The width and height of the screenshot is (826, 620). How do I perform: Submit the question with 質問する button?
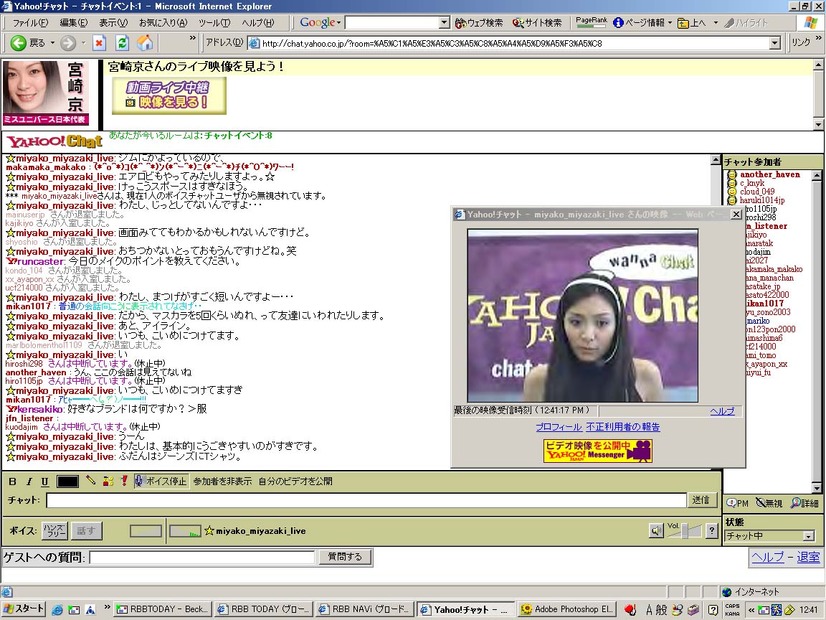pyautogui.click(x=345, y=557)
